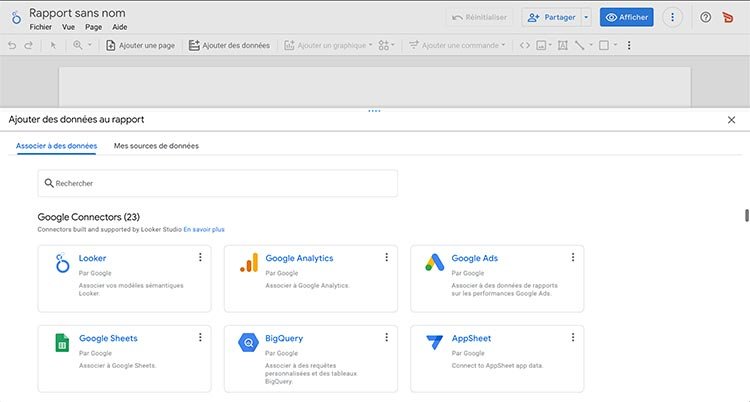Viewport: 750px width, 402px height.
Task: Open Partager options dropdown arrow
Action: (x=586, y=17)
